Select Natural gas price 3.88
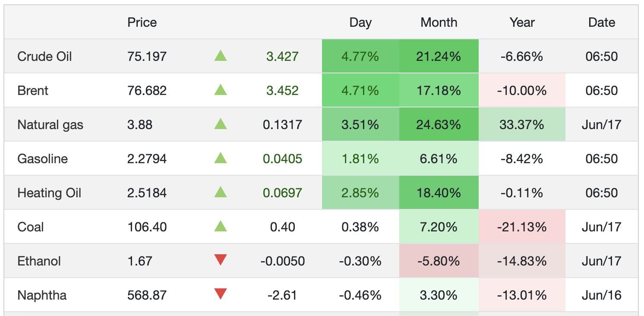 click(140, 125)
